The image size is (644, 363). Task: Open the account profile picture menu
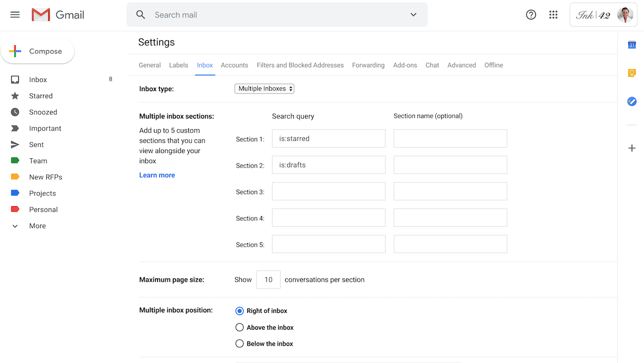pyautogui.click(x=624, y=15)
